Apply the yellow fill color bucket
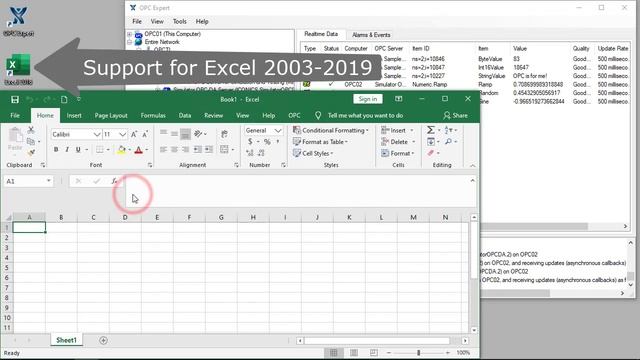The height and width of the screenshot is (360, 640). [x=121, y=150]
